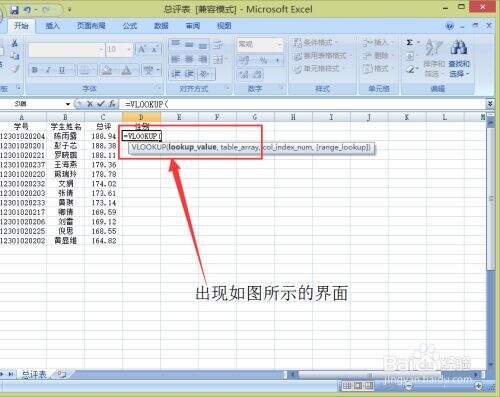500x397 pixels.
Task: Click the Decrease Decimal icon
Action: coord(257,74)
